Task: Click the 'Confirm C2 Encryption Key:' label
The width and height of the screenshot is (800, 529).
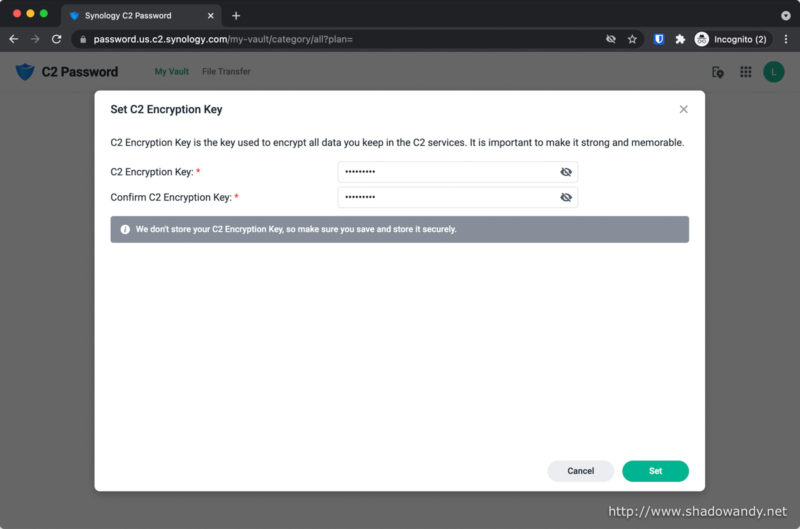Action: pyautogui.click(x=171, y=197)
